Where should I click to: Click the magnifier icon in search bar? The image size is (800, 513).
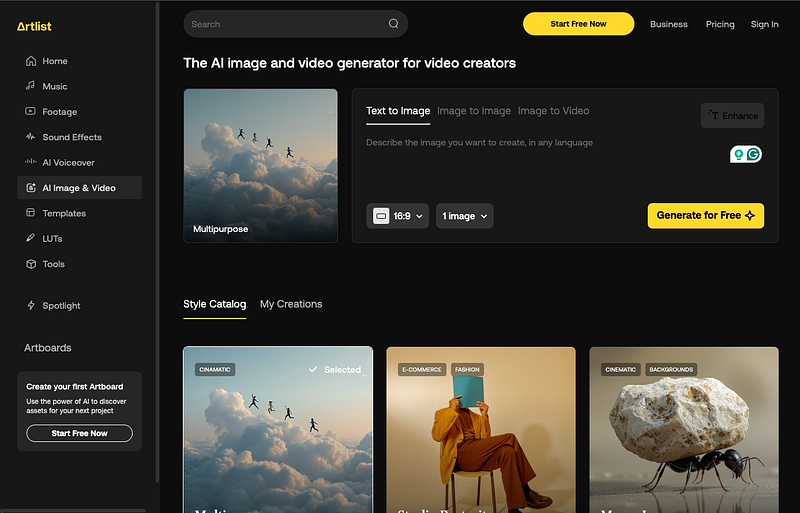point(394,24)
